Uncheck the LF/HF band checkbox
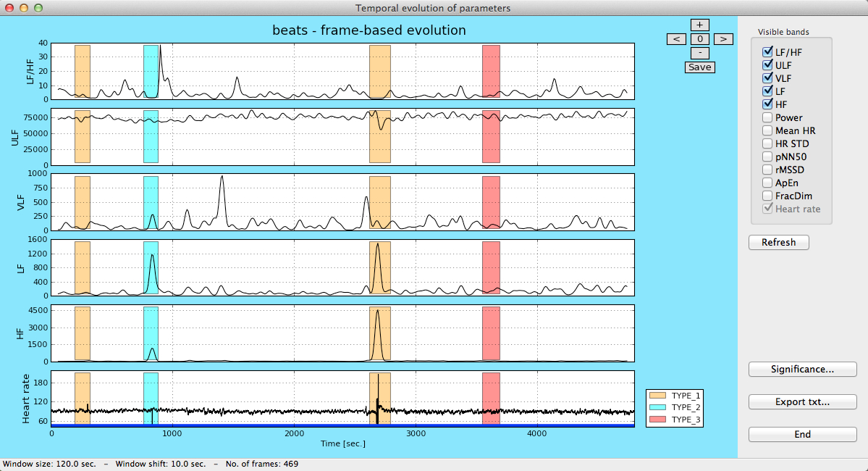Viewport: 868px width, 471px height. click(767, 52)
